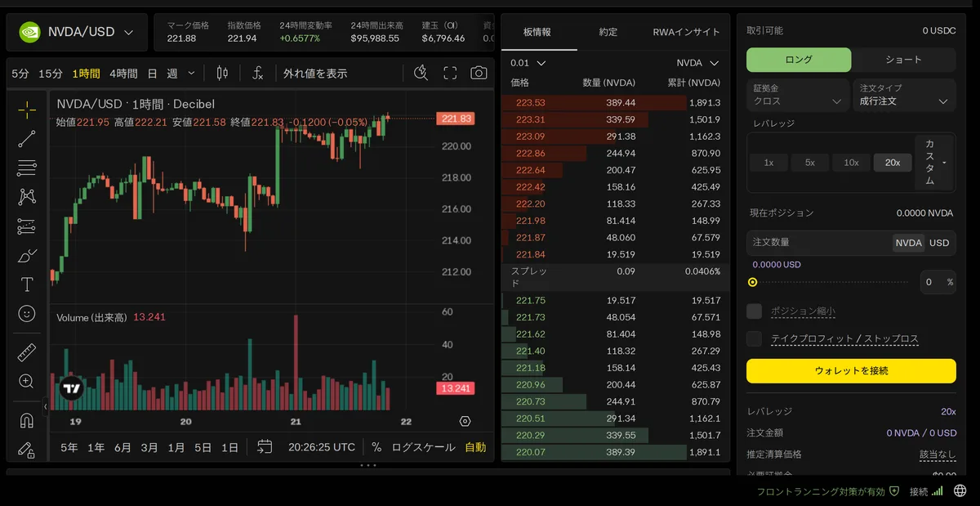Click the quick search lightning icon
980x506 pixels.
421,73
